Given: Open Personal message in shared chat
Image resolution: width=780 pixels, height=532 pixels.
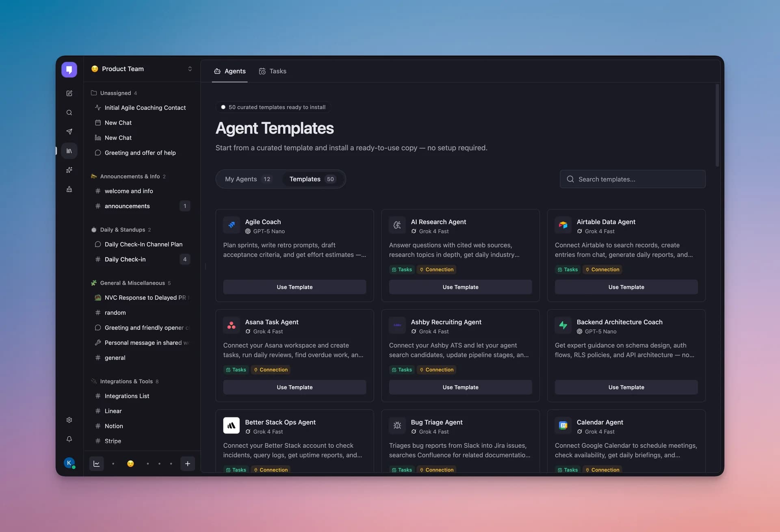Looking at the screenshot, I should [x=142, y=343].
